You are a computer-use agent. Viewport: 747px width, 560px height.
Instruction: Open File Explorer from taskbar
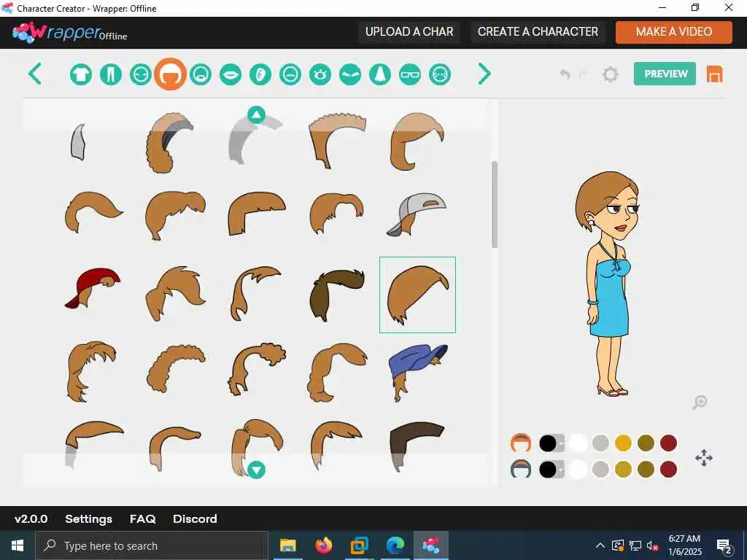point(287,545)
